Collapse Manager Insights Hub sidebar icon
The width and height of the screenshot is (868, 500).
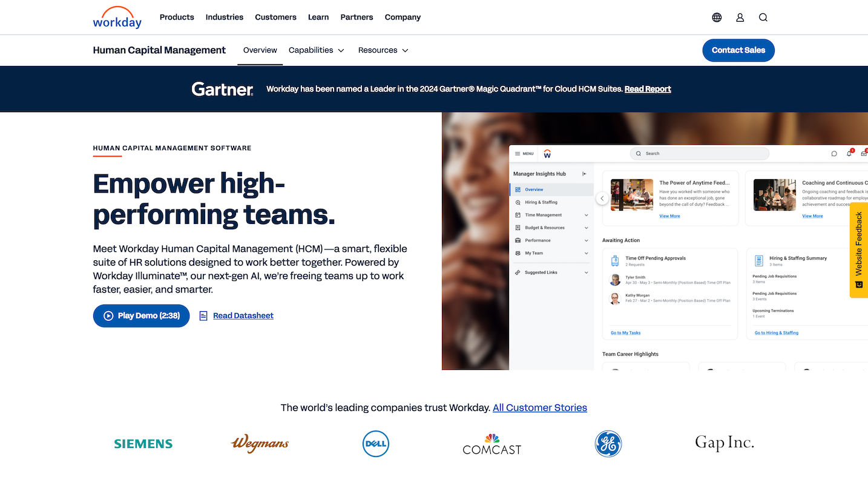[584, 174]
